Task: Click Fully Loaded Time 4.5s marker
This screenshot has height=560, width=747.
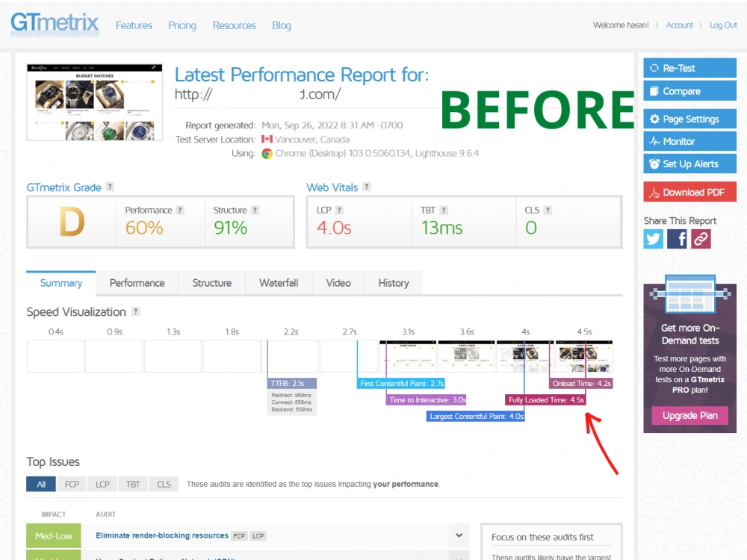Action: (545, 400)
